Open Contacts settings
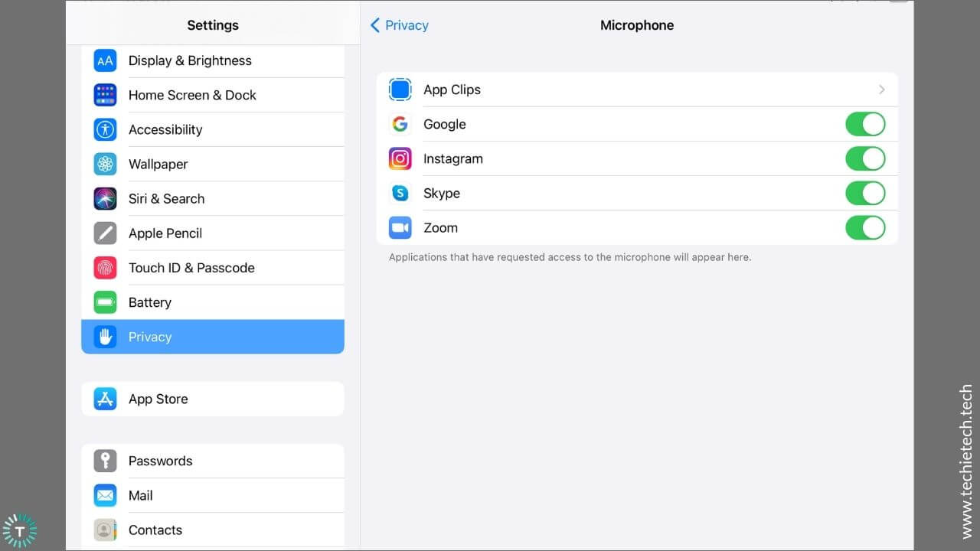 coord(213,530)
